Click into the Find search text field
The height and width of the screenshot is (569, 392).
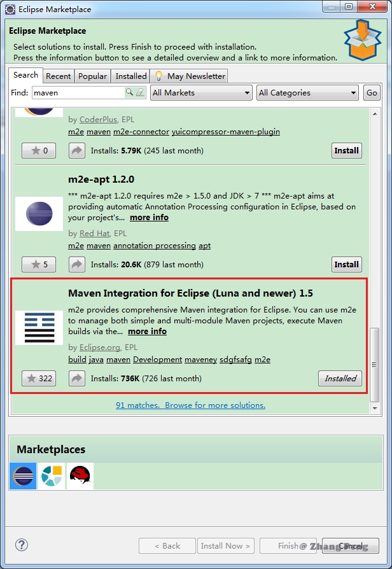76,93
